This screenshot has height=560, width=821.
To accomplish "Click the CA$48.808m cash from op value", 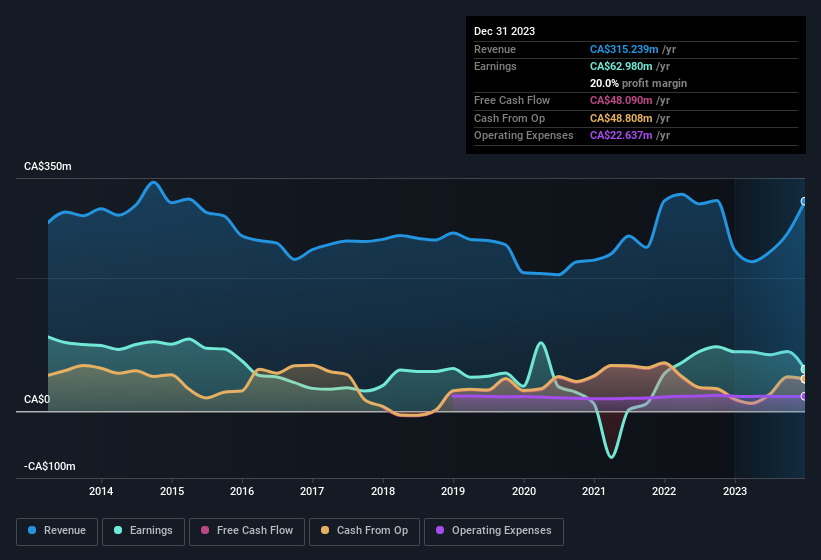I will 621,118.
